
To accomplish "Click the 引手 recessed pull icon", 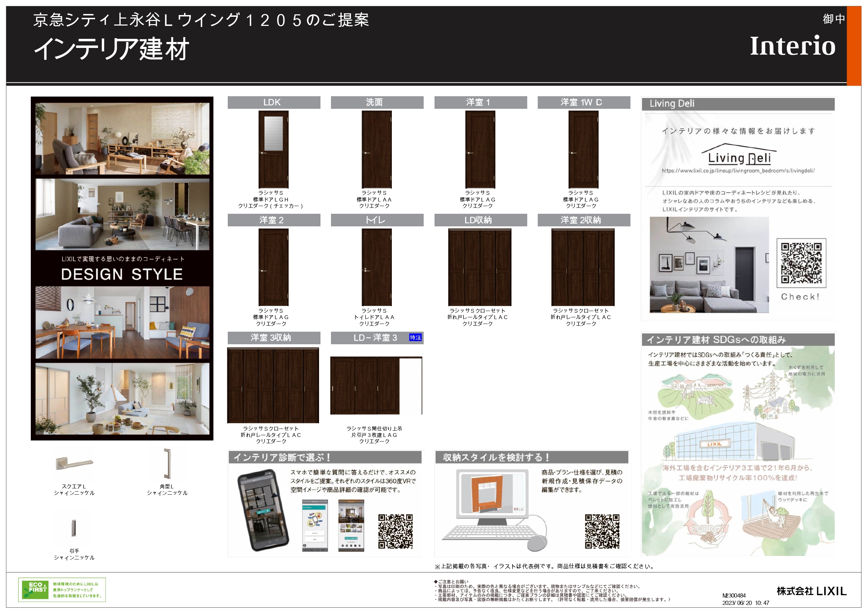I will (x=74, y=528).
